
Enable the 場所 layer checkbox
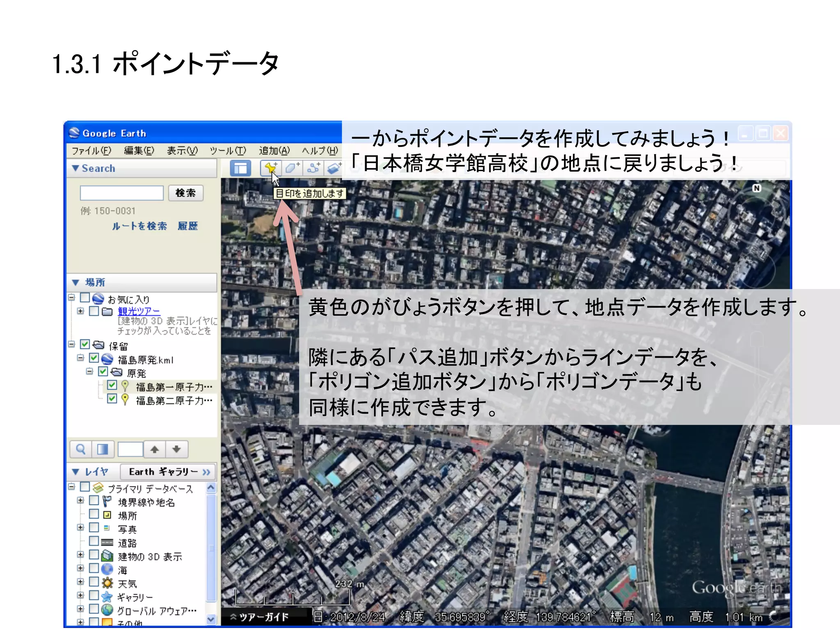point(94,514)
